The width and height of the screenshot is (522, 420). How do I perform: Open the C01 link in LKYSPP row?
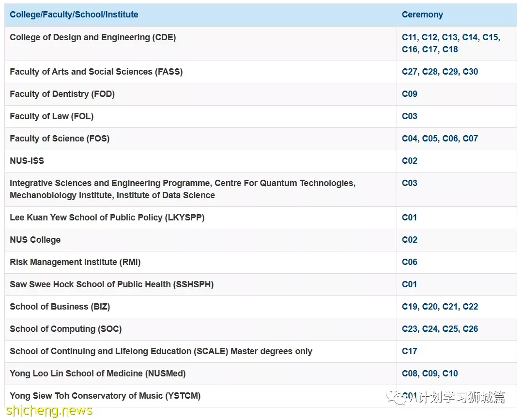[409, 218]
